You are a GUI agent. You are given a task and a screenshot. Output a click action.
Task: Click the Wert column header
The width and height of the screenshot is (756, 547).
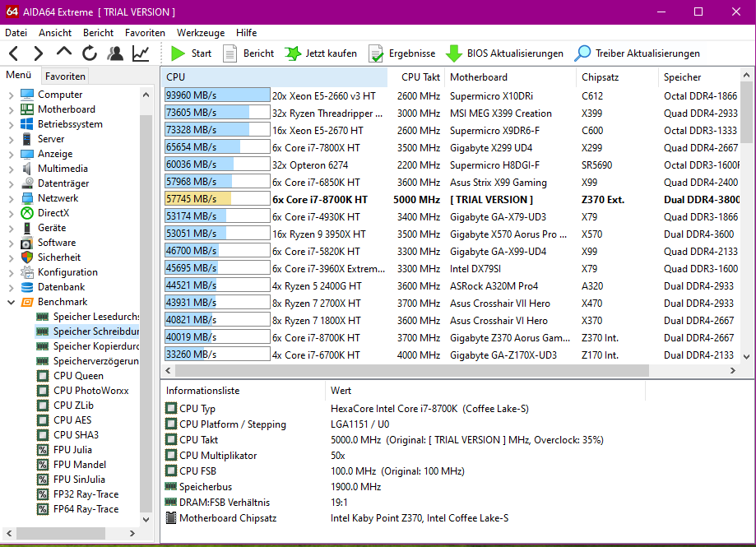coord(485,391)
